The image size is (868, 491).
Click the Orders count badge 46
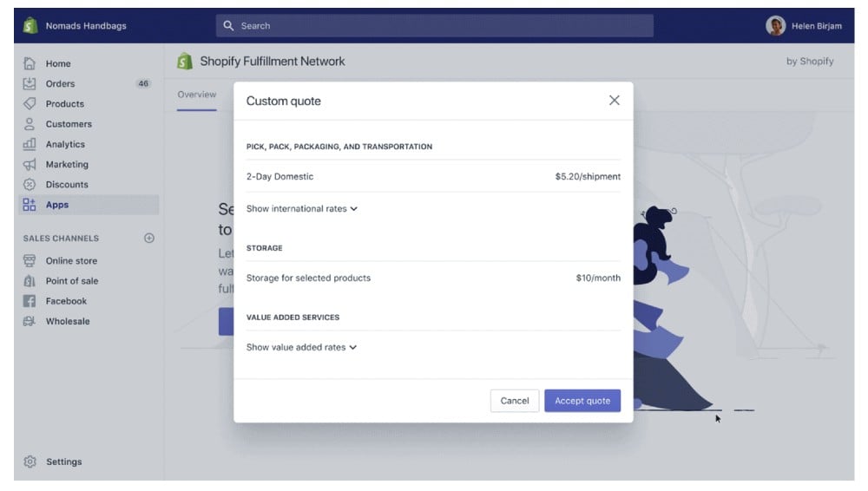pos(143,83)
